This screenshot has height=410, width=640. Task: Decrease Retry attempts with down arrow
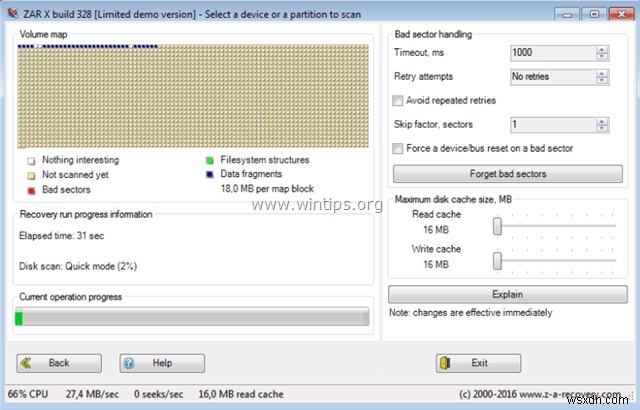tap(602, 81)
